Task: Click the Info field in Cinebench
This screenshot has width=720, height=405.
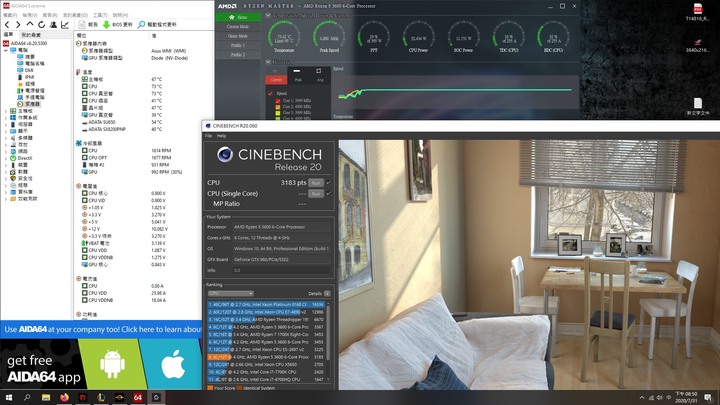Action: [281, 270]
